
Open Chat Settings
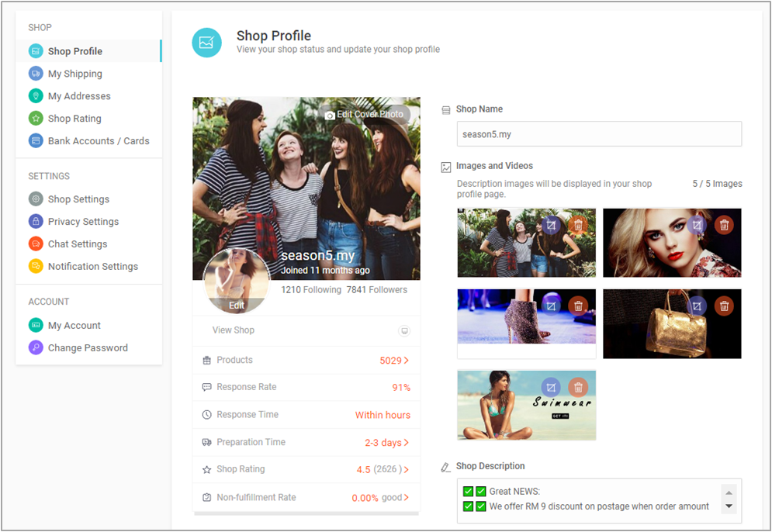click(x=78, y=244)
